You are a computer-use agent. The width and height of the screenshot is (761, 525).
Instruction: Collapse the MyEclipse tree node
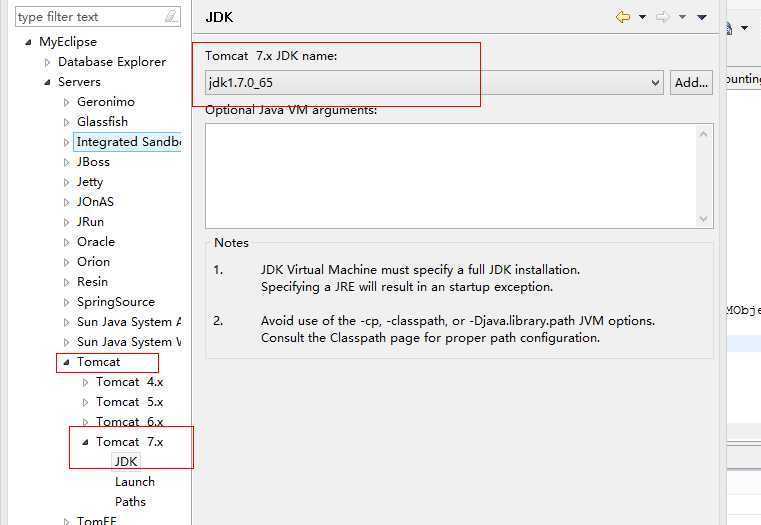pyautogui.click(x=28, y=42)
